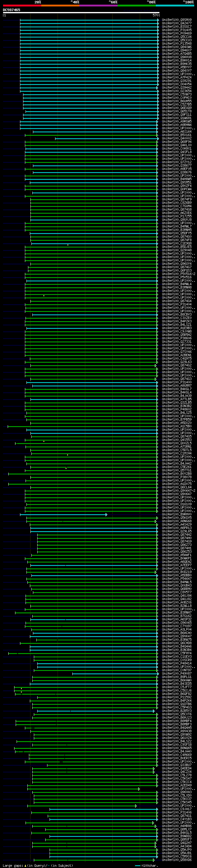Select hit label UniRef100_A1D075
Viewport: 197px width, 868px height.
coord(177,484)
